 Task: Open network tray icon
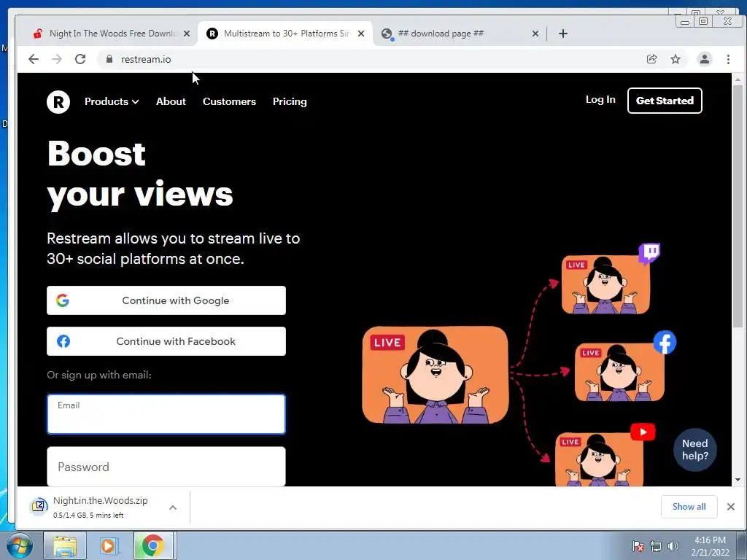(656, 545)
